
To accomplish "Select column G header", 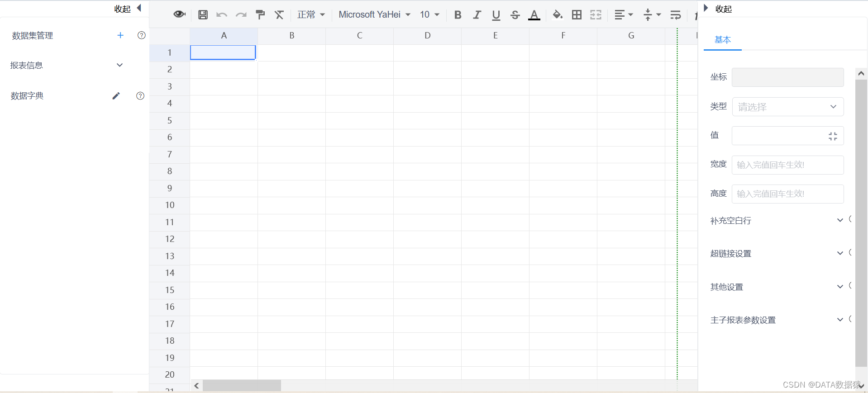I will (x=631, y=36).
